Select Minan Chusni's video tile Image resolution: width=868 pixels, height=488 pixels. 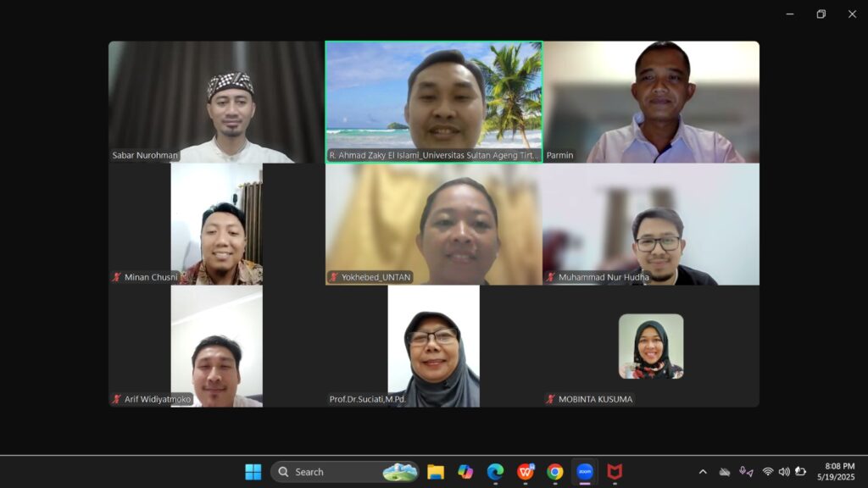coord(216,224)
